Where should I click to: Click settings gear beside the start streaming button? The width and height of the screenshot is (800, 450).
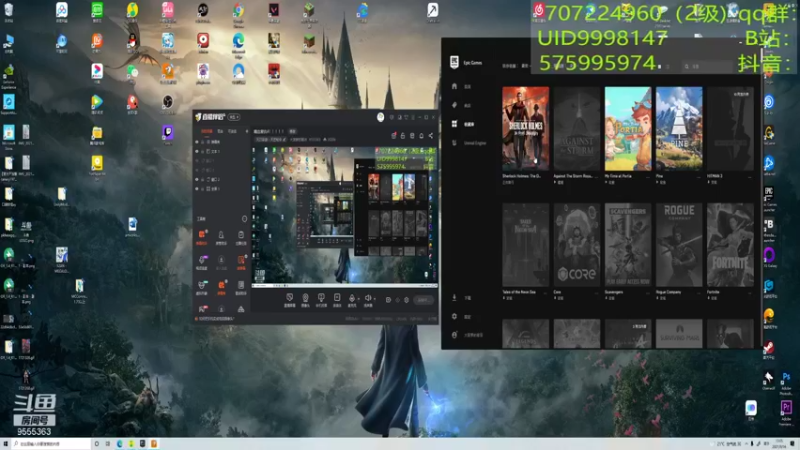point(406,299)
